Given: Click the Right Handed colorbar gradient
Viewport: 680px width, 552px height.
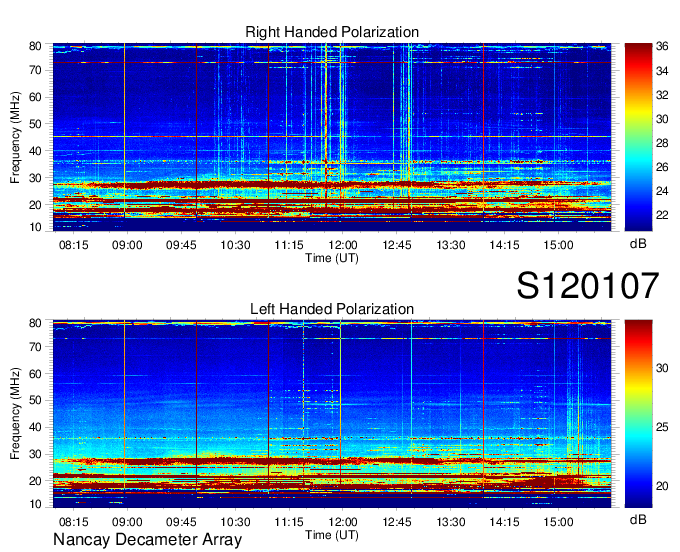Looking at the screenshot, I should [638, 137].
